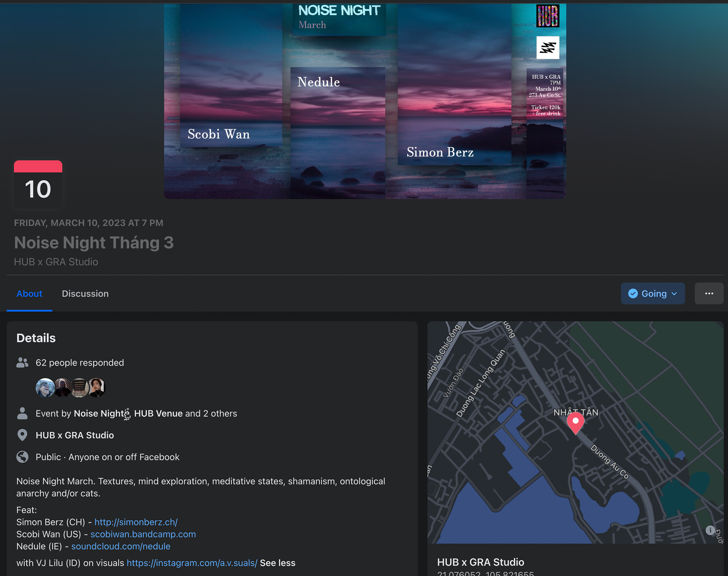Click the coordinates text under map

[486, 573]
